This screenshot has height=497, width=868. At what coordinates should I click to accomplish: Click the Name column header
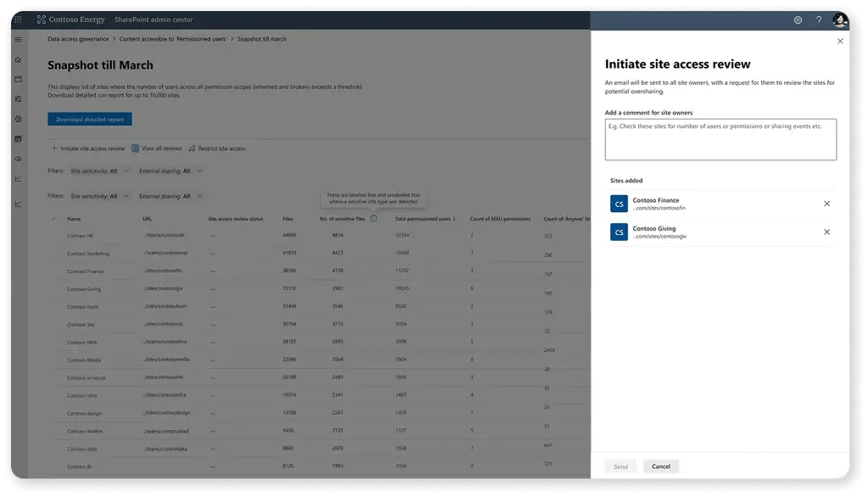pyautogui.click(x=75, y=219)
